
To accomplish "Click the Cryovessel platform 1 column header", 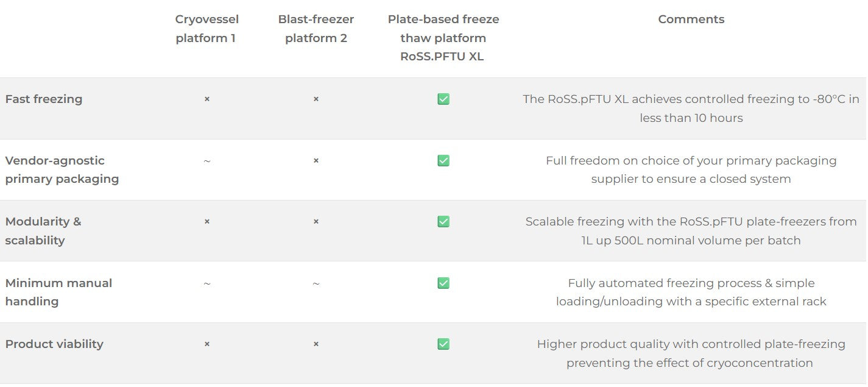I will [206, 29].
